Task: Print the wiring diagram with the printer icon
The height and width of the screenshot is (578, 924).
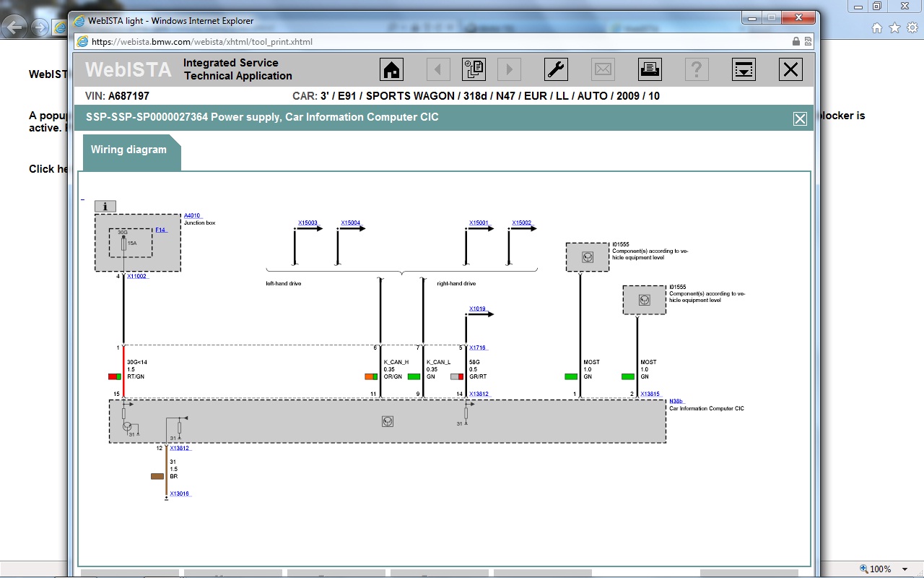Action: (650, 69)
